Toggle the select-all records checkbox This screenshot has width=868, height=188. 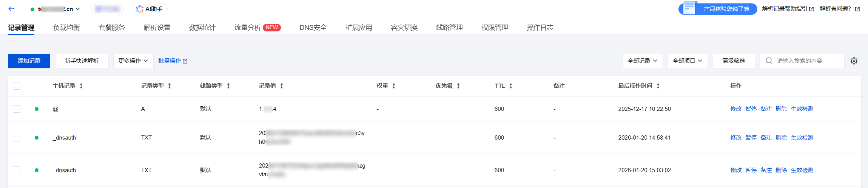click(x=17, y=86)
